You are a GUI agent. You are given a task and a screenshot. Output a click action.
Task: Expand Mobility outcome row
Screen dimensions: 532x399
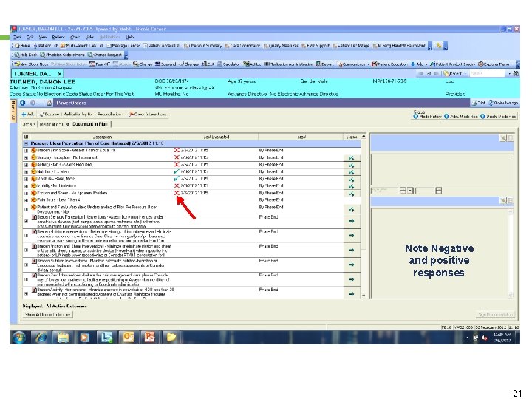click(26, 186)
